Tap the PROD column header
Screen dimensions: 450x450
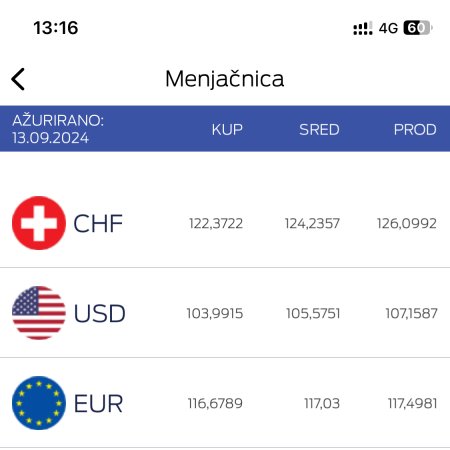click(415, 129)
